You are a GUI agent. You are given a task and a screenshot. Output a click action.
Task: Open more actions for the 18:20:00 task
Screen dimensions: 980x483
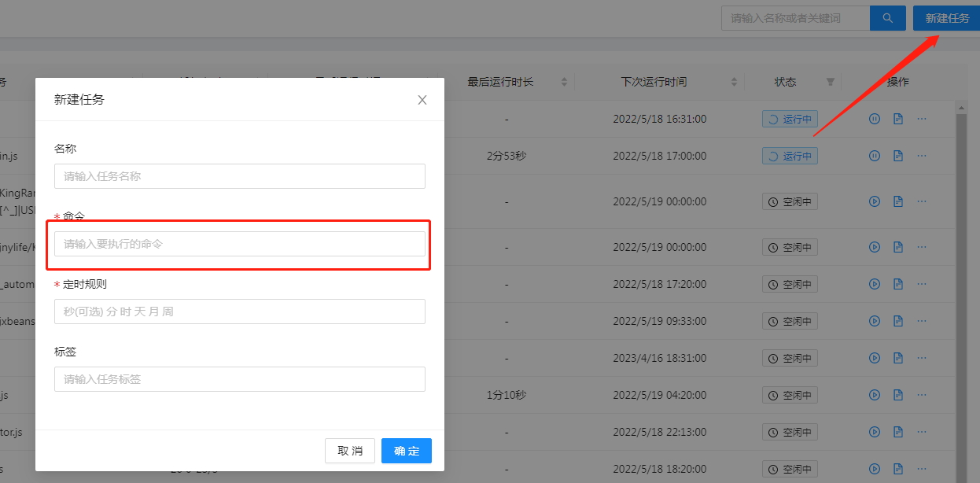(x=922, y=469)
